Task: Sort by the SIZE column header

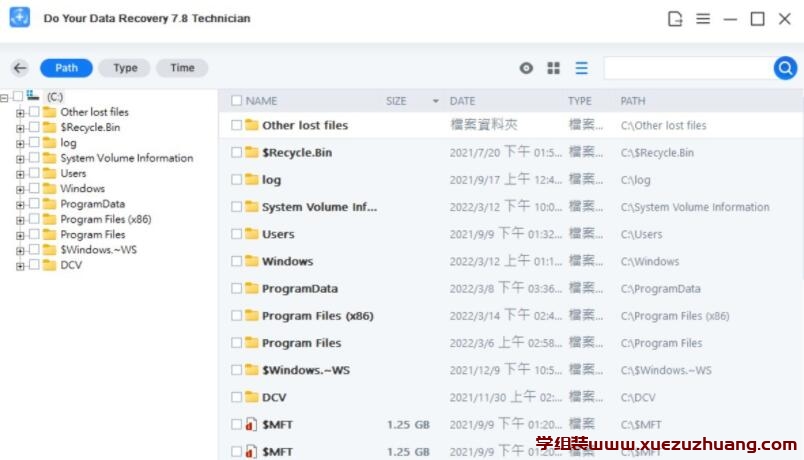Action: pyautogui.click(x=396, y=101)
